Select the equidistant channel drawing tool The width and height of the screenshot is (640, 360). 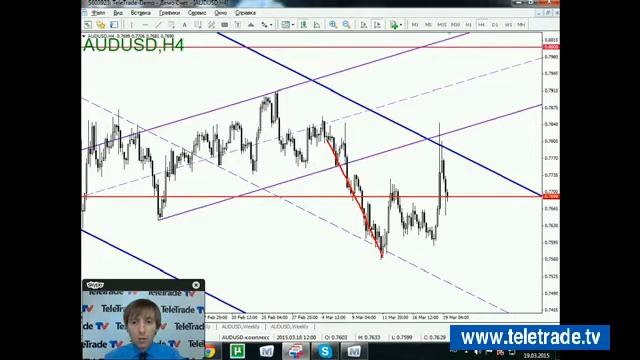(x=171, y=25)
